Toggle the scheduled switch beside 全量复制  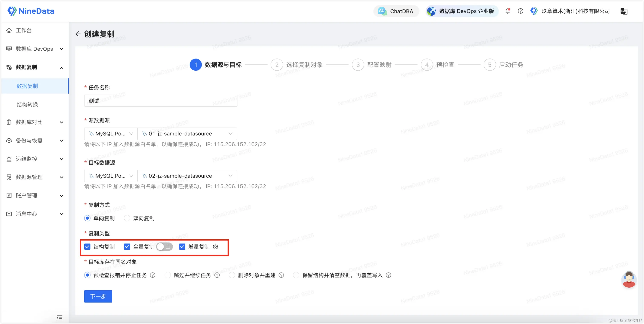tap(164, 247)
